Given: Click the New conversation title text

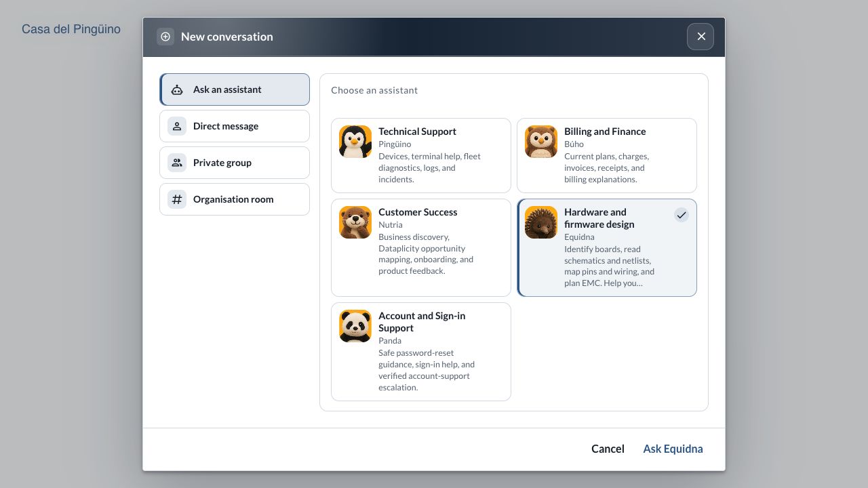Looking at the screenshot, I should (x=227, y=37).
